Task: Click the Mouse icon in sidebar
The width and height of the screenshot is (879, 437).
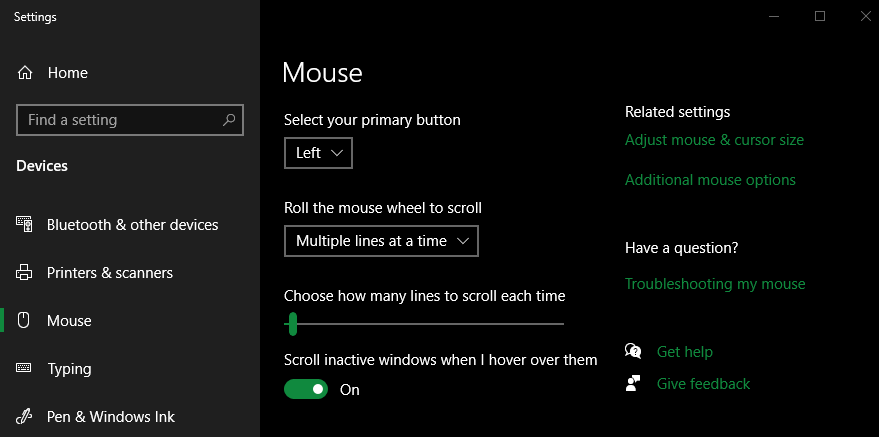Action: pos(24,320)
